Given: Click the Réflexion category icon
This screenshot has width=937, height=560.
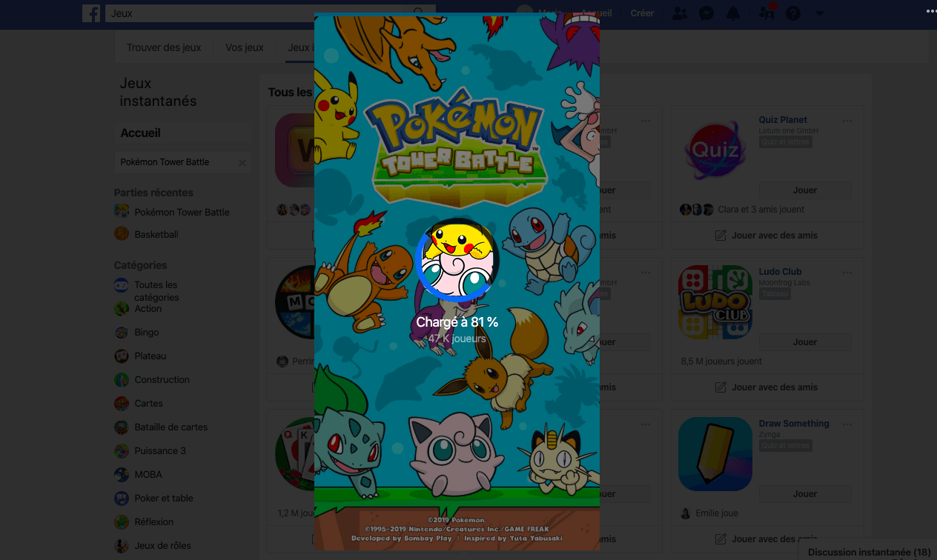Looking at the screenshot, I should pos(122,522).
